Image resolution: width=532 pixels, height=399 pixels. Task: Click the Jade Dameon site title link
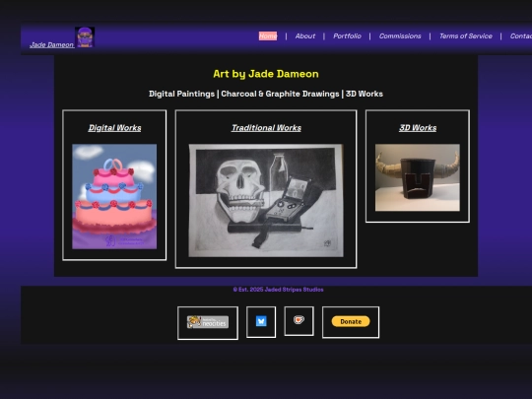(51, 44)
